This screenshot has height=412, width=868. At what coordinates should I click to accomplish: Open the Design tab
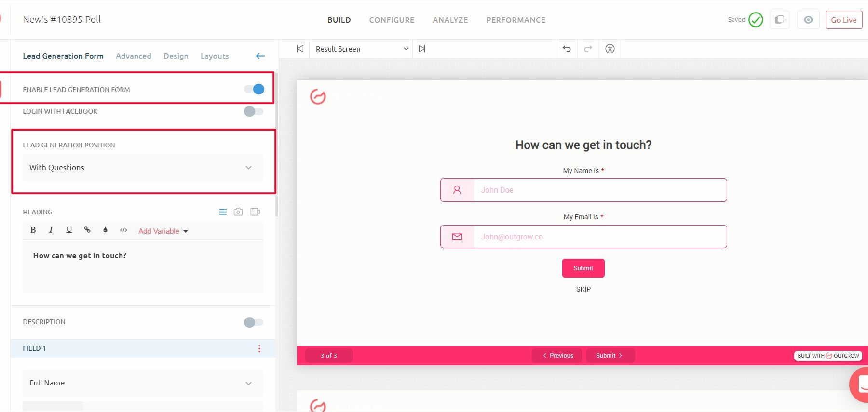pyautogui.click(x=176, y=56)
